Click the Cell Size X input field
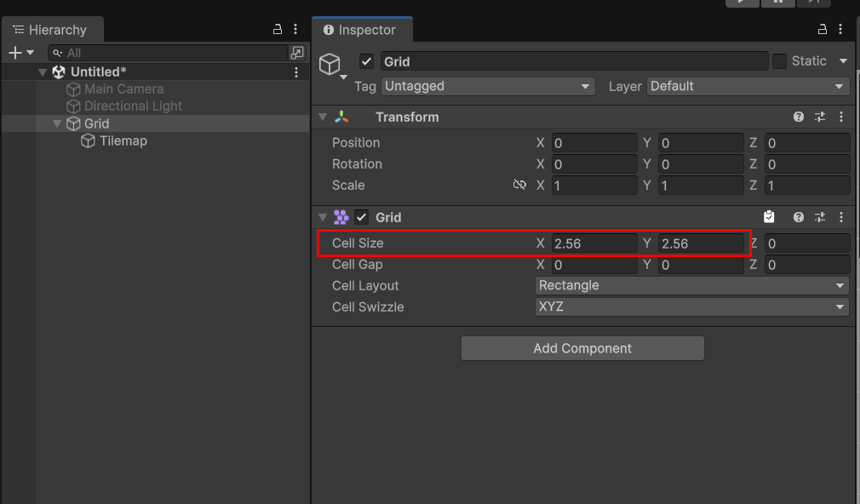 tap(594, 243)
